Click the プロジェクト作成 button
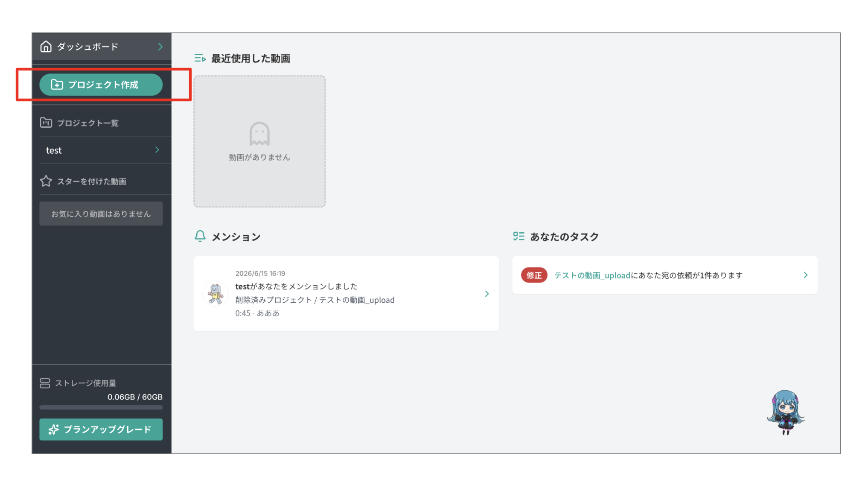The width and height of the screenshot is (868, 485). 101,85
